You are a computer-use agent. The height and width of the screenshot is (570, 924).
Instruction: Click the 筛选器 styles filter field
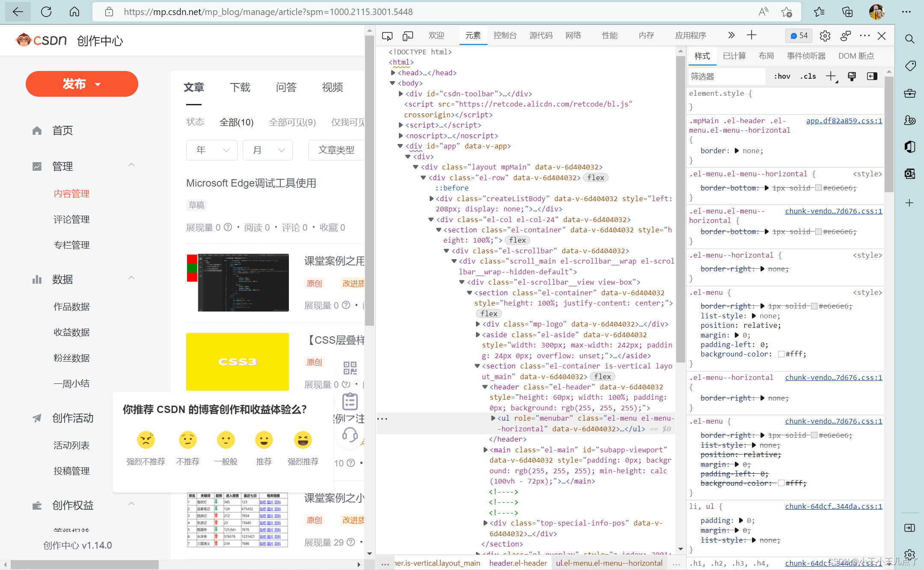pyautogui.click(x=726, y=76)
